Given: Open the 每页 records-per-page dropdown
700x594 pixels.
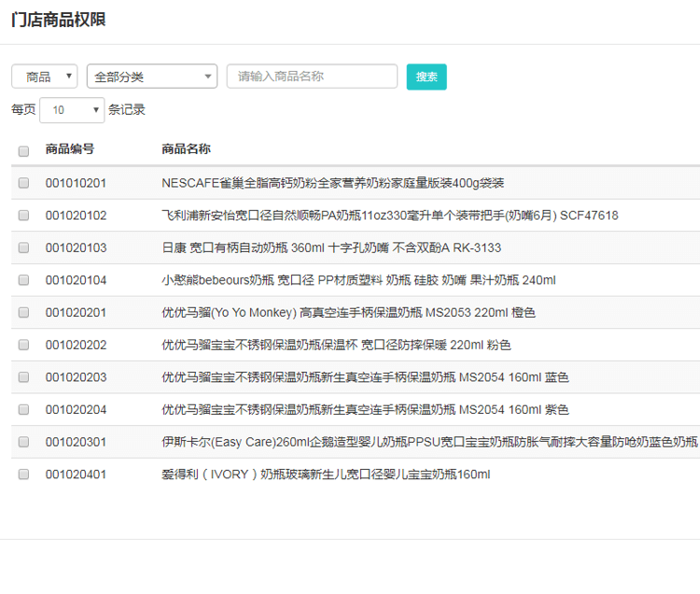Looking at the screenshot, I should click(72, 110).
